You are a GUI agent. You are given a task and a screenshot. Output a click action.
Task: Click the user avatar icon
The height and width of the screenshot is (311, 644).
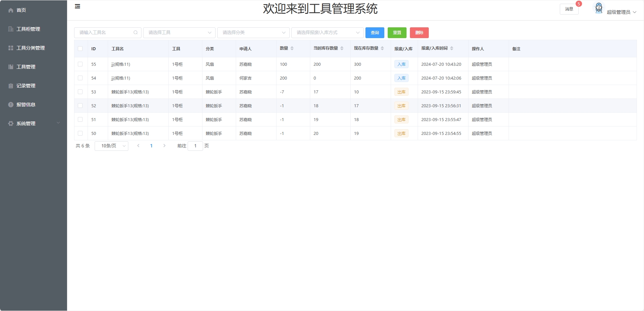599,8
